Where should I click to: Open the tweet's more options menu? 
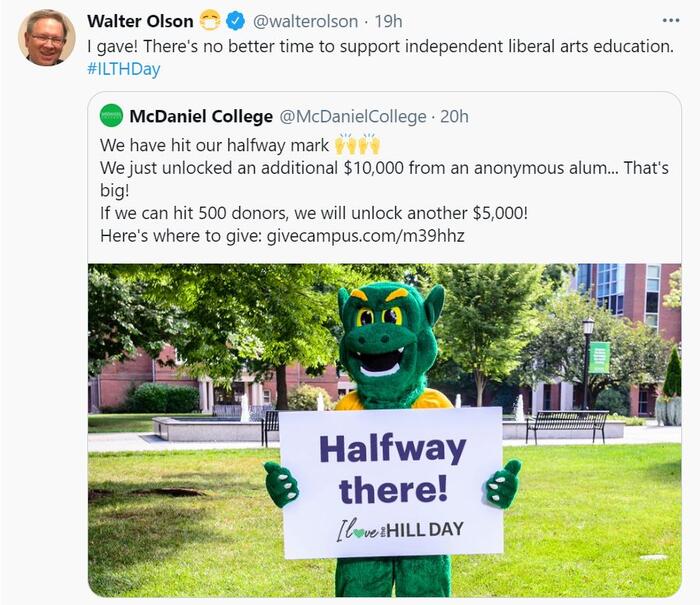pyautogui.click(x=670, y=21)
